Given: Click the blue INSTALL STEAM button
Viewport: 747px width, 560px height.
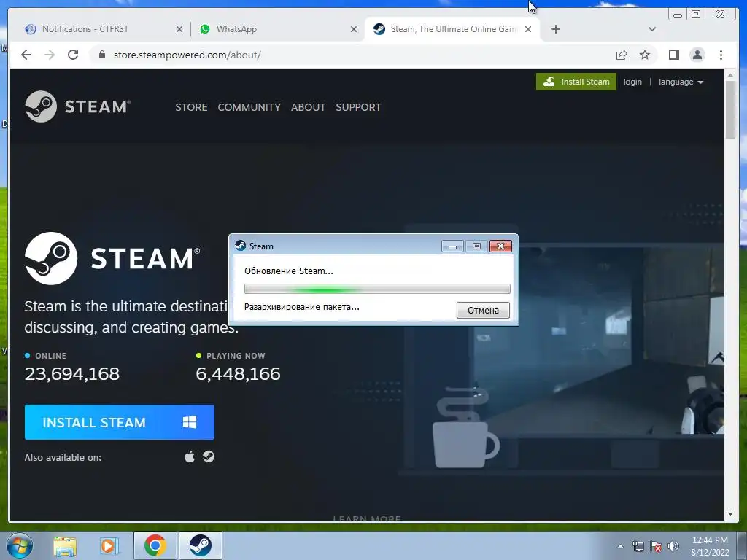Looking at the screenshot, I should [x=120, y=422].
